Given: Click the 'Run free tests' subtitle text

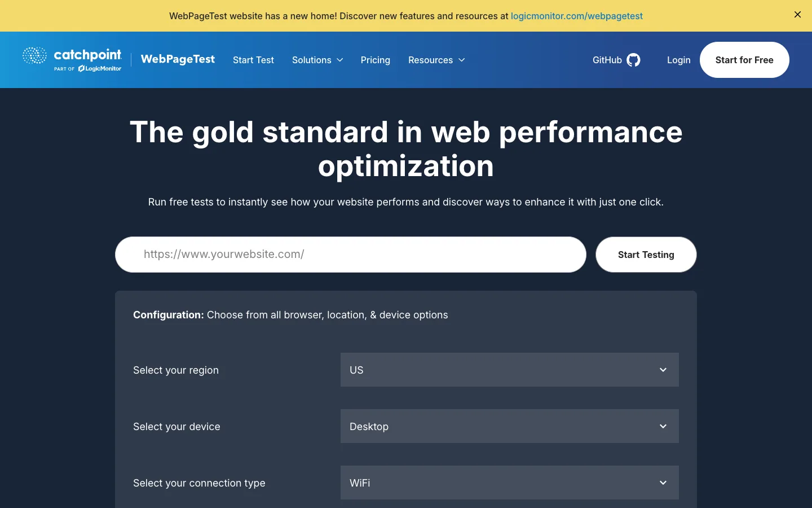Looking at the screenshot, I should point(406,202).
